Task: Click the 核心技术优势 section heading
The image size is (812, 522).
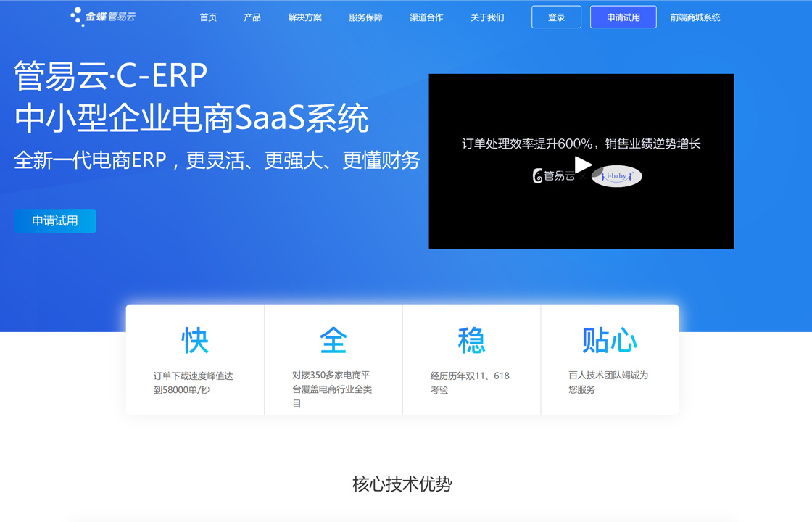Action: point(402,484)
